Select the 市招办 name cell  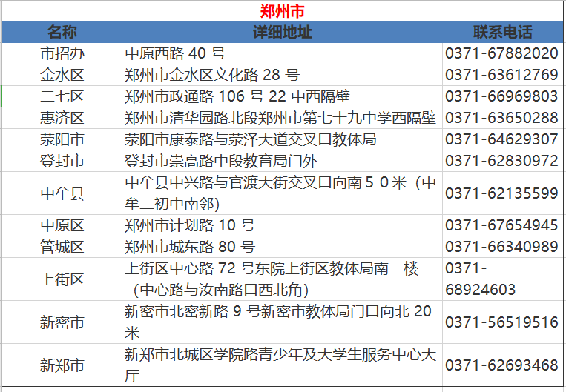click(x=62, y=53)
